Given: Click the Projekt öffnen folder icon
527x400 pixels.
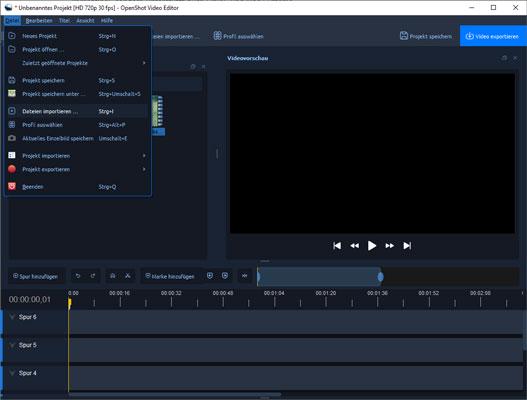Looking at the screenshot, I should 12,49.
